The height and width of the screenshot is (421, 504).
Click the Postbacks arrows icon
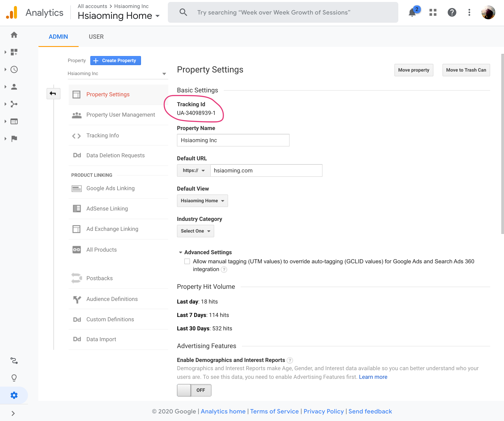click(x=76, y=278)
